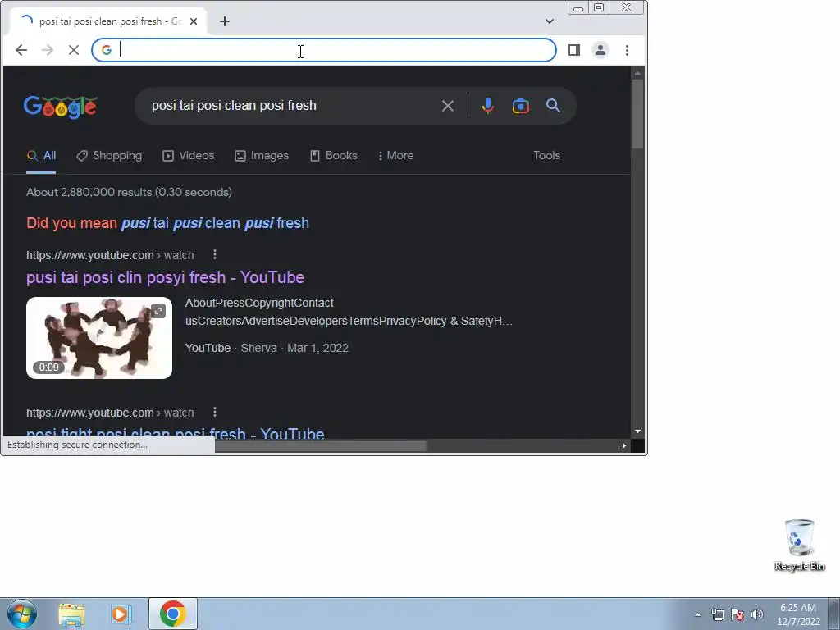
Task: Select the Recycle Bin desktop icon
Action: 799,545
